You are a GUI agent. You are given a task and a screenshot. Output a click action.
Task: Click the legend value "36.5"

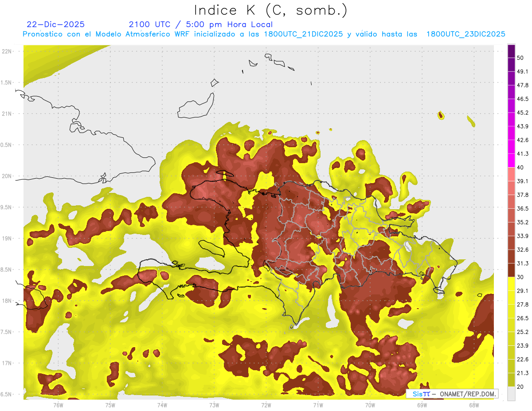[x=523, y=208]
